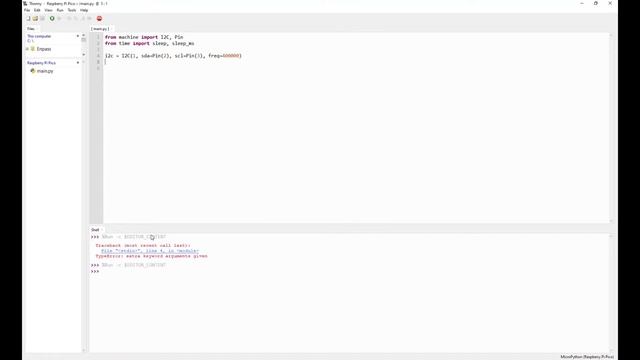Click the C:\ path under This computer
640x360 pixels.
pyautogui.click(x=30, y=41)
